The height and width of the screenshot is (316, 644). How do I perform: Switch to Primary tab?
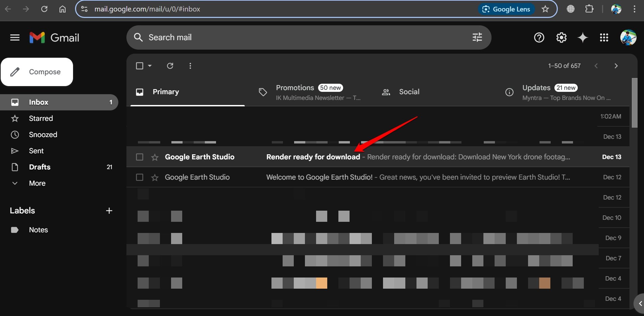188,92
